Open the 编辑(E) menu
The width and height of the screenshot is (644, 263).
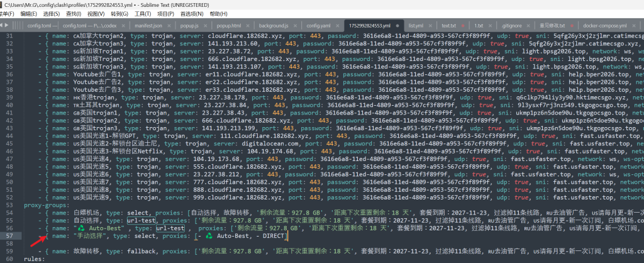[x=28, y=13]
